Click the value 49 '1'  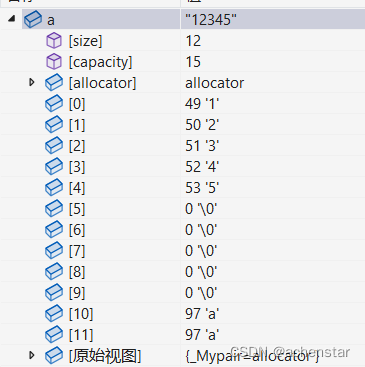click(202, 104)
